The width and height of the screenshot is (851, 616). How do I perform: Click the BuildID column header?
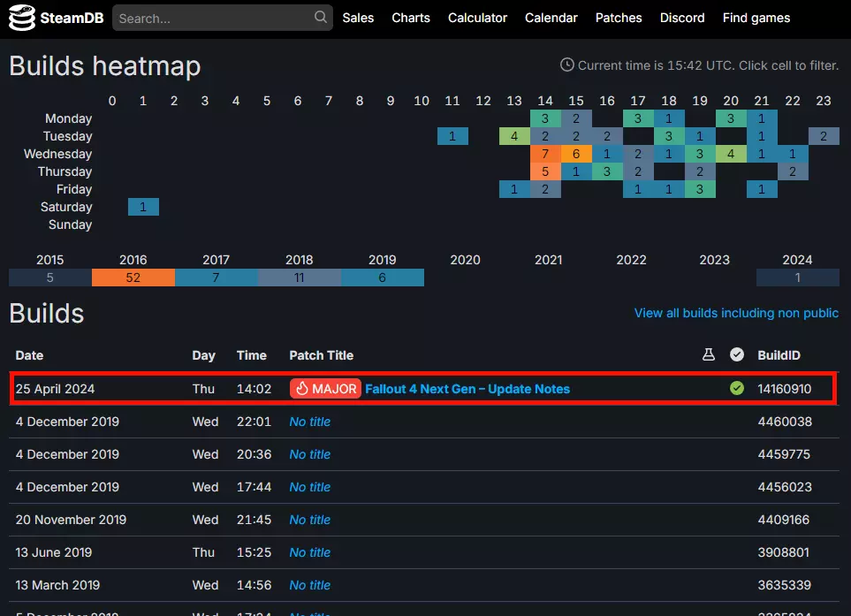pos(779,355)
